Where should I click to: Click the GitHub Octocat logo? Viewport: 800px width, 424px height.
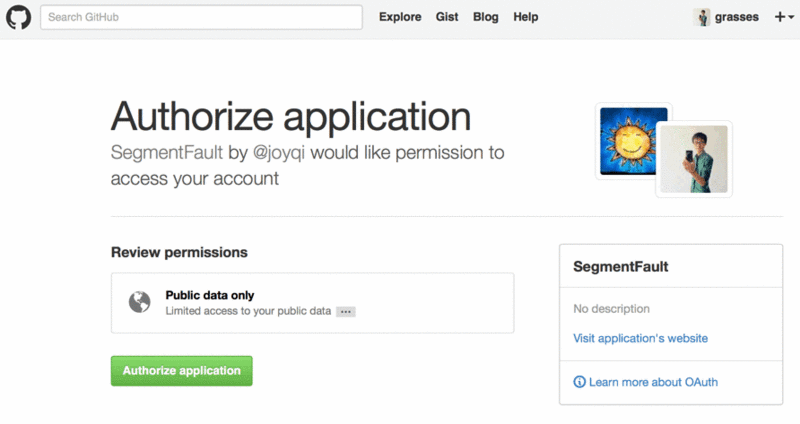point(19,17)
